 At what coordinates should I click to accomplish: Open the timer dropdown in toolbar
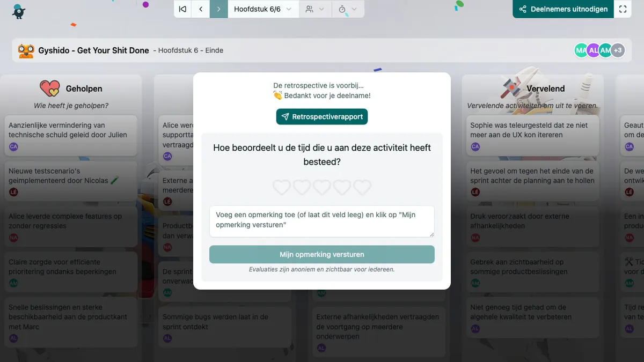pyautogui.click(x=347, y=9)
